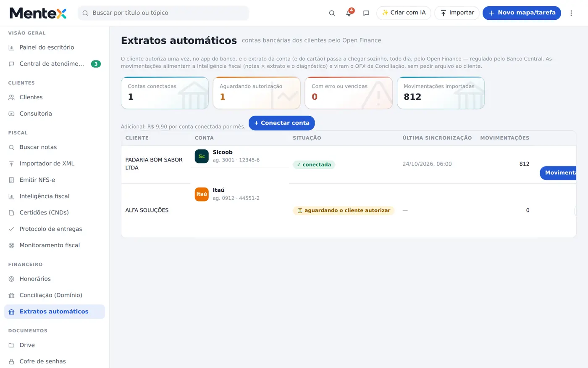Click the Conectar conta button
Viewport: 588px width, 368px height.
[282, 123]
